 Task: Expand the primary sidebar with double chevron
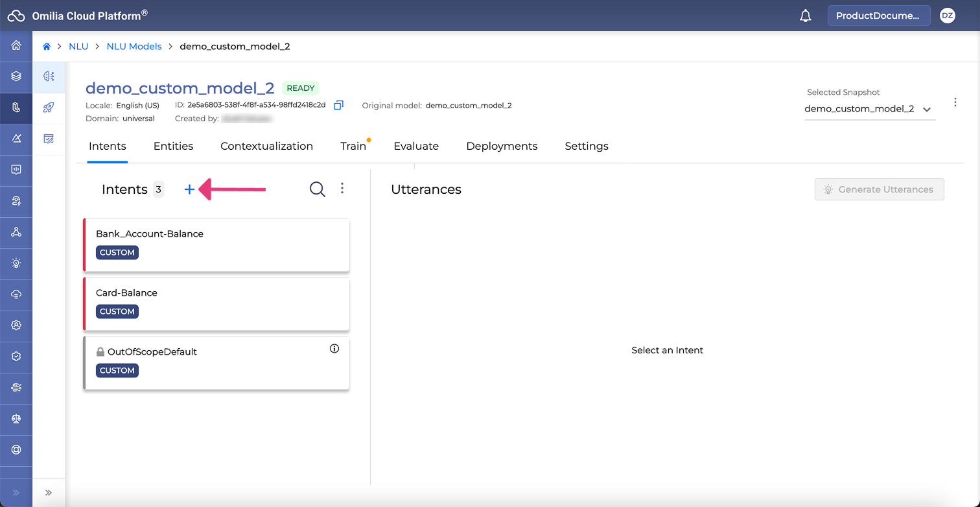pyautogui.click(x=16, y=493)
